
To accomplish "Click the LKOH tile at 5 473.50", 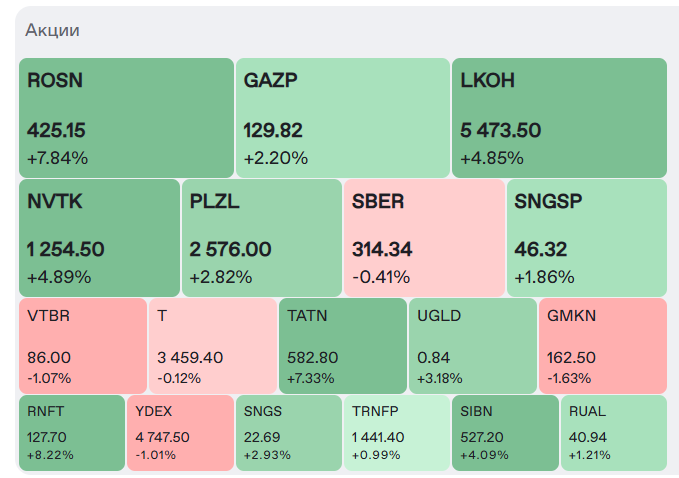I will point(559,117).
